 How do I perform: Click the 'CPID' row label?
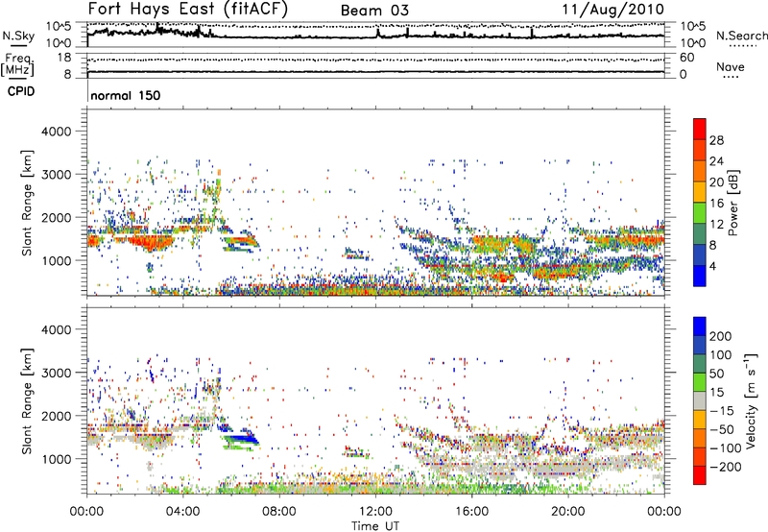coord(21,91)
